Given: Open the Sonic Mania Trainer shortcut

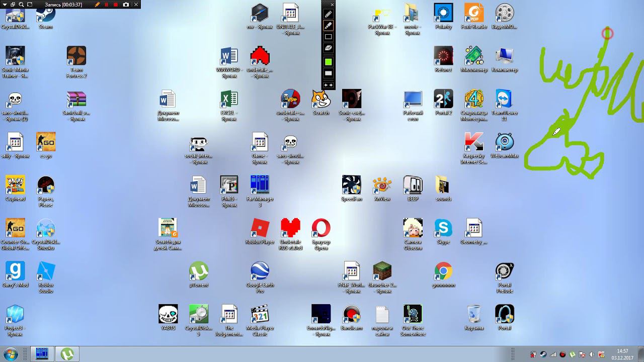Looking at the screenshot, I should click(15, 62).
